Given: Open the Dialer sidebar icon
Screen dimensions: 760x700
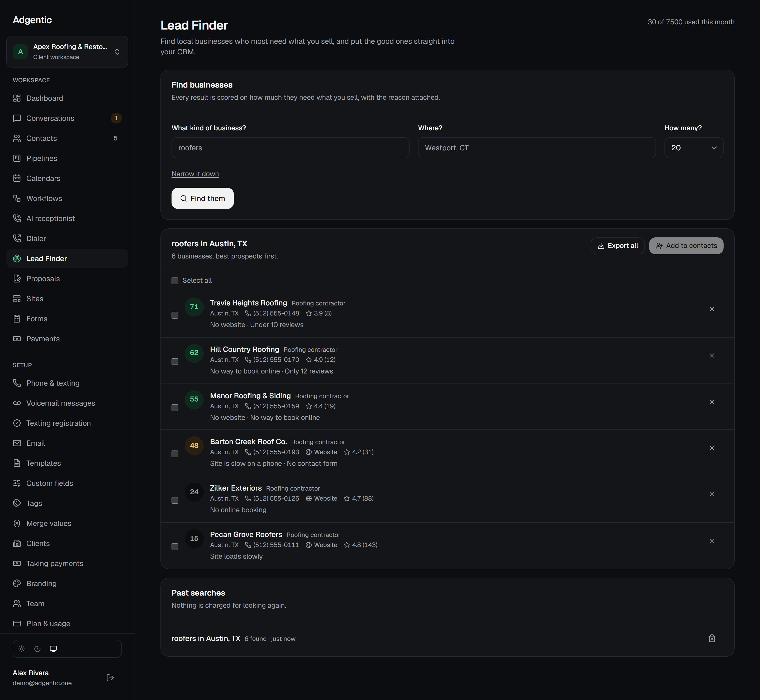Looking at the screenshot, I should pyautogui.click(x=17, y=238).
